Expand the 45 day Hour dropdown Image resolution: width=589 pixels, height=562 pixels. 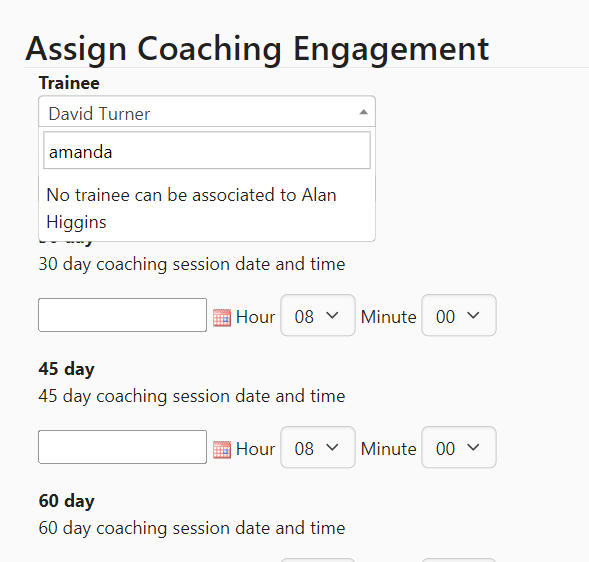(318, 447)
